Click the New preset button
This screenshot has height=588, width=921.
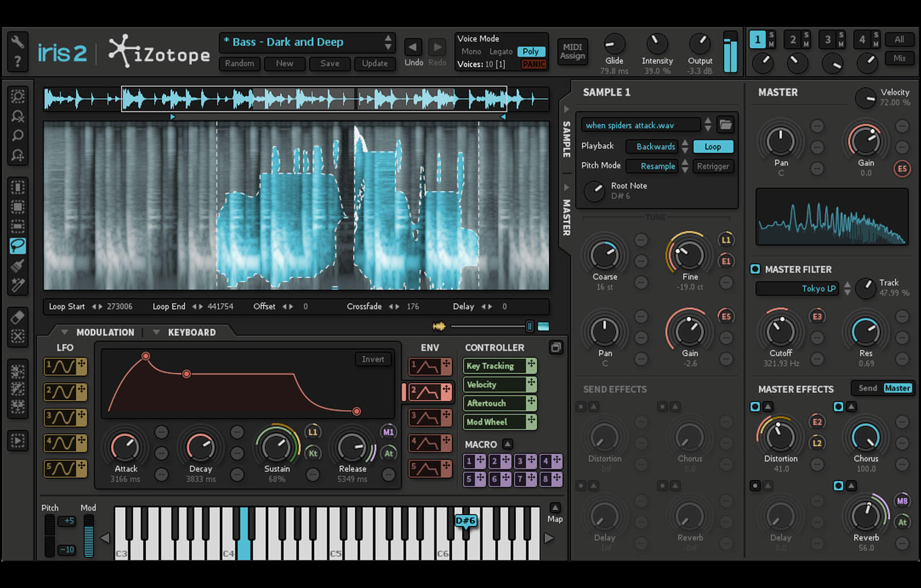point(284,63)
